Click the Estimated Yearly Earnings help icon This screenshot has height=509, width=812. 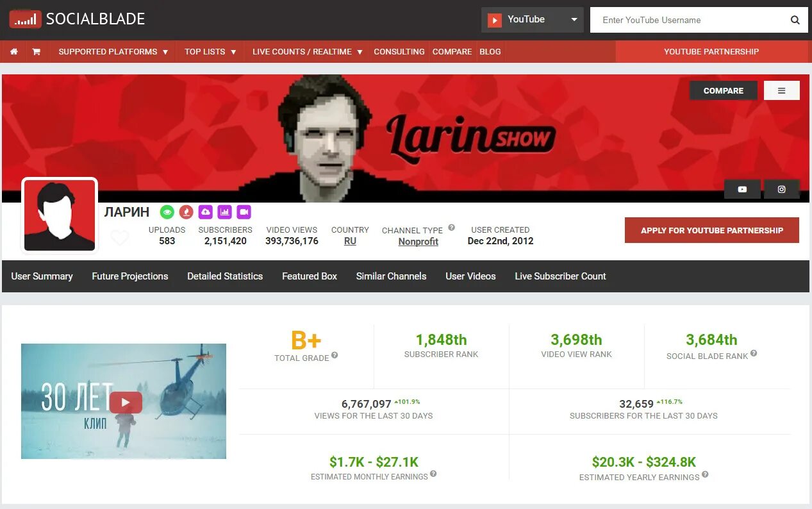(x=705, y=474)
